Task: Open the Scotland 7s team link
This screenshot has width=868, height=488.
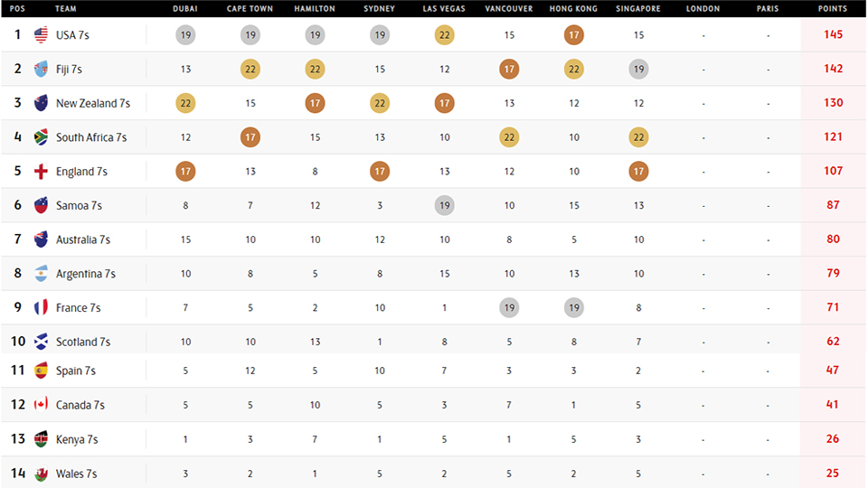Action: (x=83, y=342)
